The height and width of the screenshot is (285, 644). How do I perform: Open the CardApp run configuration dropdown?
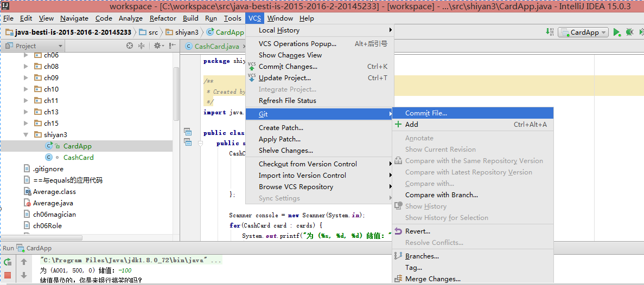[583, 33]
